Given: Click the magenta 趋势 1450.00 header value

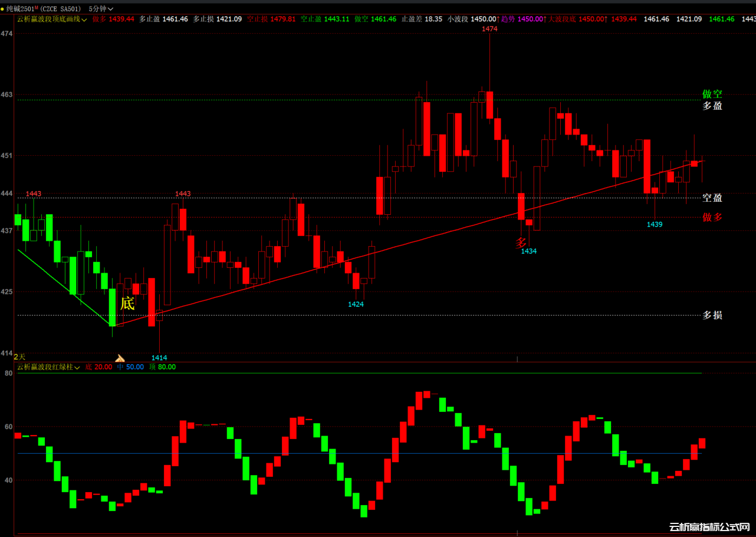Looking at the screenshot, I should (524, 19).
